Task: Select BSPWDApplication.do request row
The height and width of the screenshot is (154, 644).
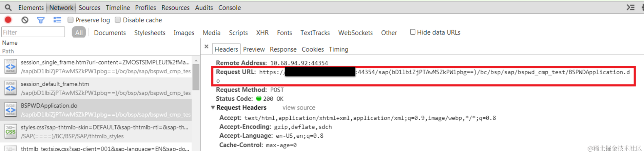Action: pos(96,110)
